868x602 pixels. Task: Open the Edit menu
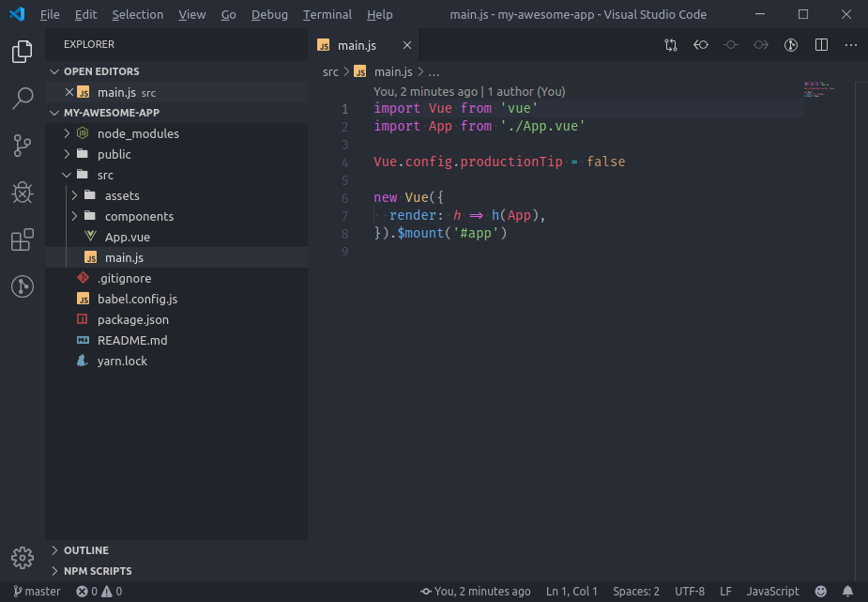point(85,14)
